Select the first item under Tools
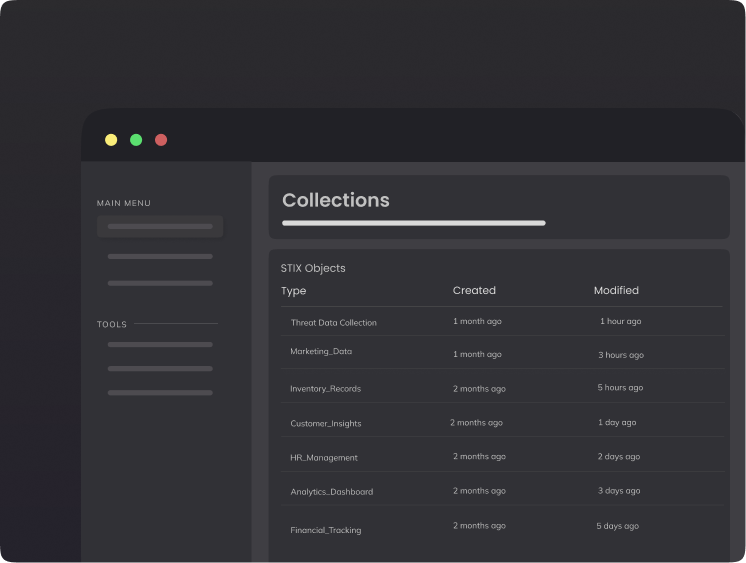This screenshot has height=563, width=746. coord(160,345)
